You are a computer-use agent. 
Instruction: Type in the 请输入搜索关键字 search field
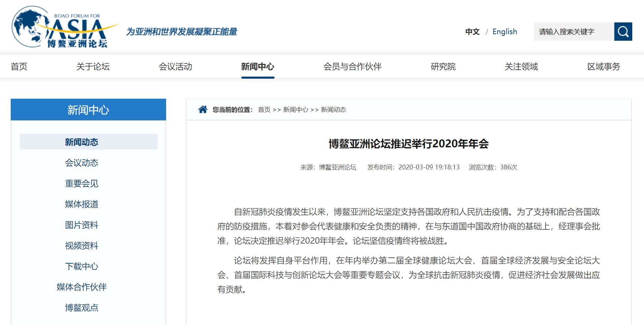point(573,32)
